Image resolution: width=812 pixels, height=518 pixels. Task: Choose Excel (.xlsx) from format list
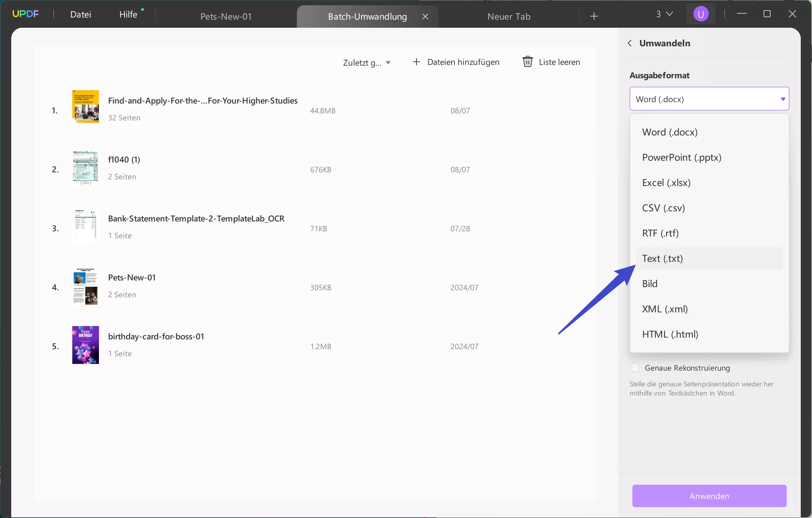point(666,182)
